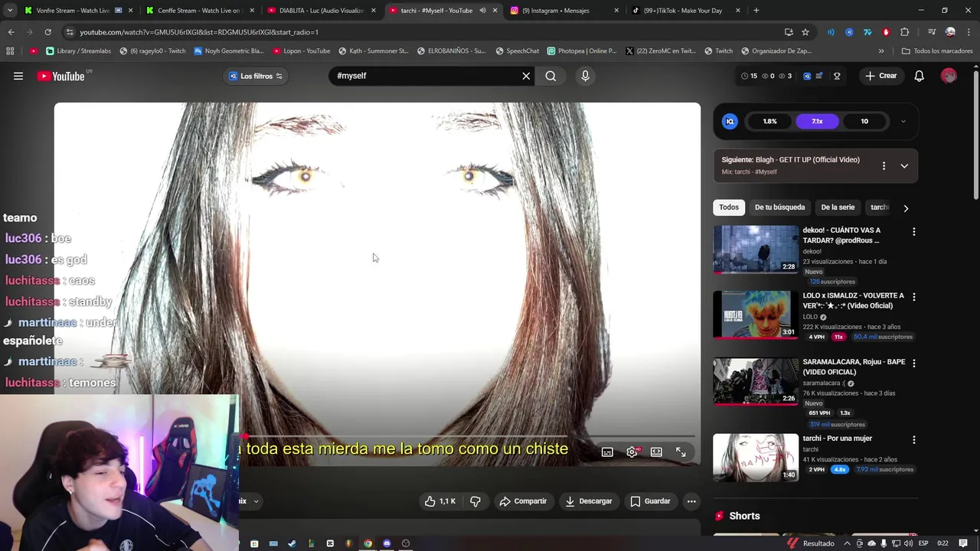This screenshot has width=980, height=551.
Task: Open the Chrome three-dot menu
Action: coord(969,32)
